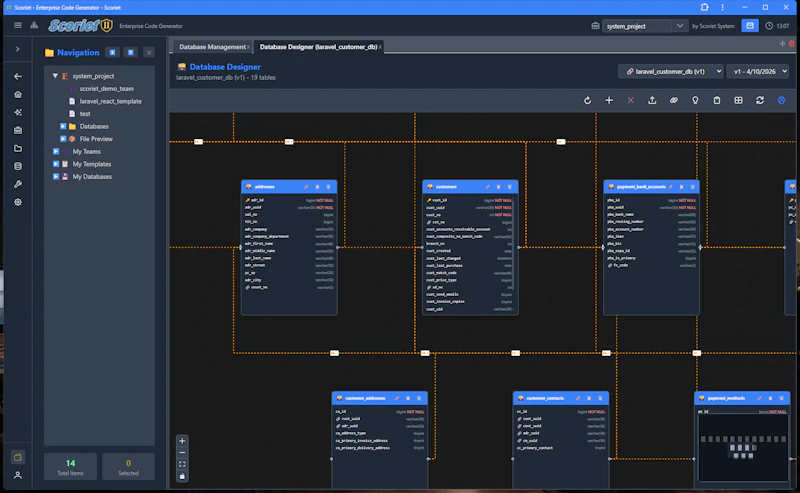Expand the Databases tree node
The width and height of the screenshot is (800, 493).
click(x=63, y=126)
